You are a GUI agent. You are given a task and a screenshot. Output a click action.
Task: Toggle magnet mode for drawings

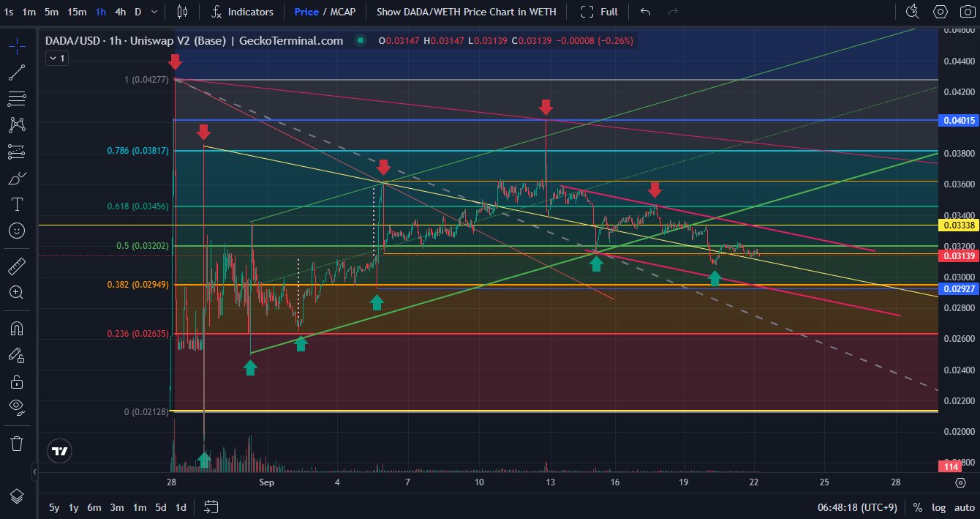[x=17, y=328]
